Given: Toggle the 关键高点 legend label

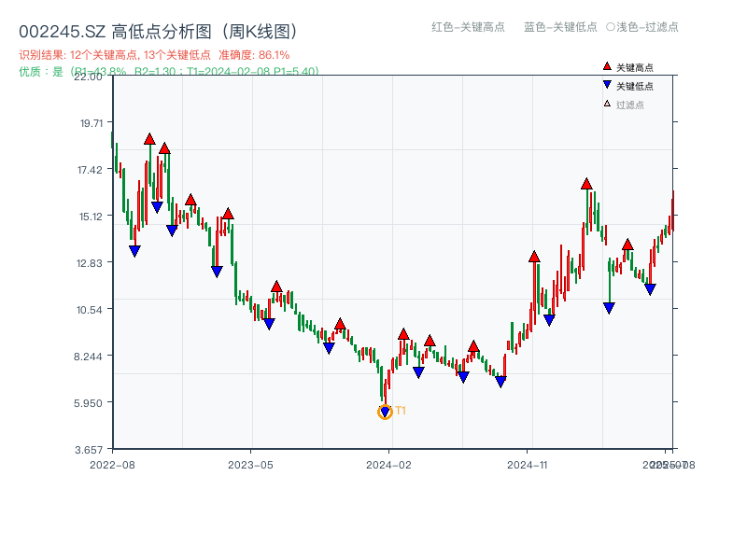Looking at the screenshot, I should [x=635, y=67].
